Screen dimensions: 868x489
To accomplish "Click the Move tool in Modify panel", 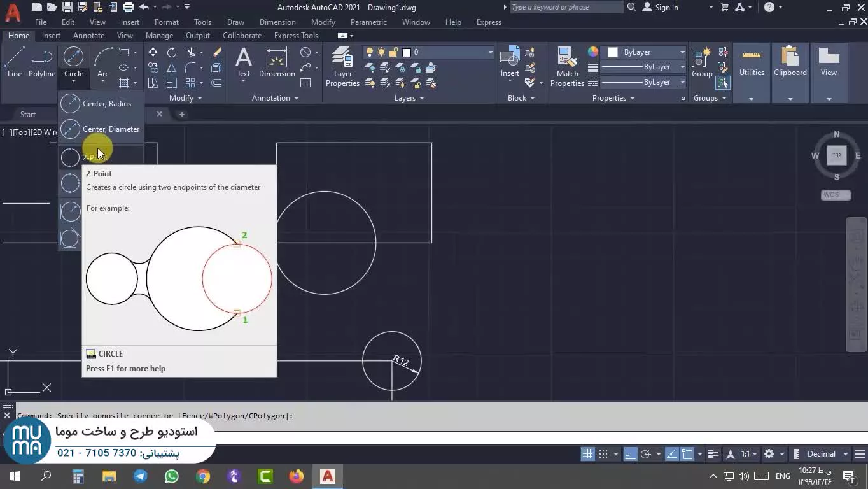I will [x=153, y=52].
